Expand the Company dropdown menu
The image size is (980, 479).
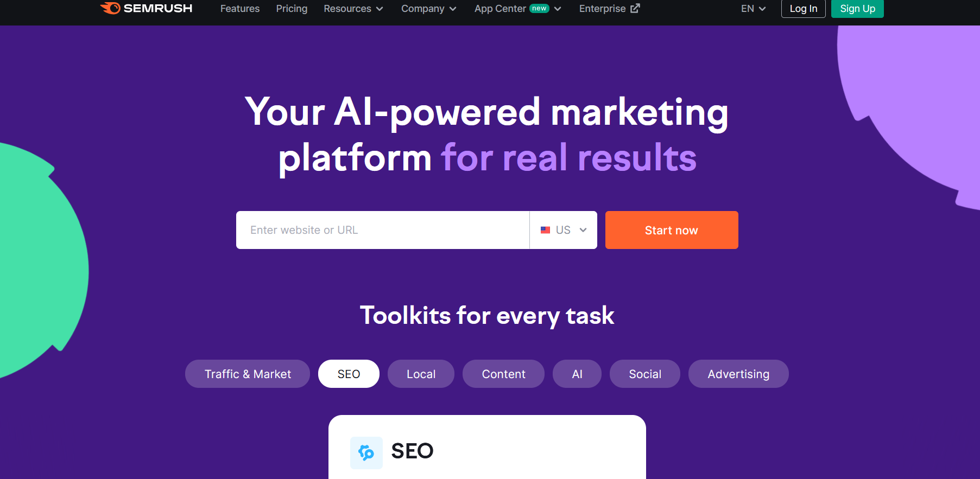tap(429, 9)
